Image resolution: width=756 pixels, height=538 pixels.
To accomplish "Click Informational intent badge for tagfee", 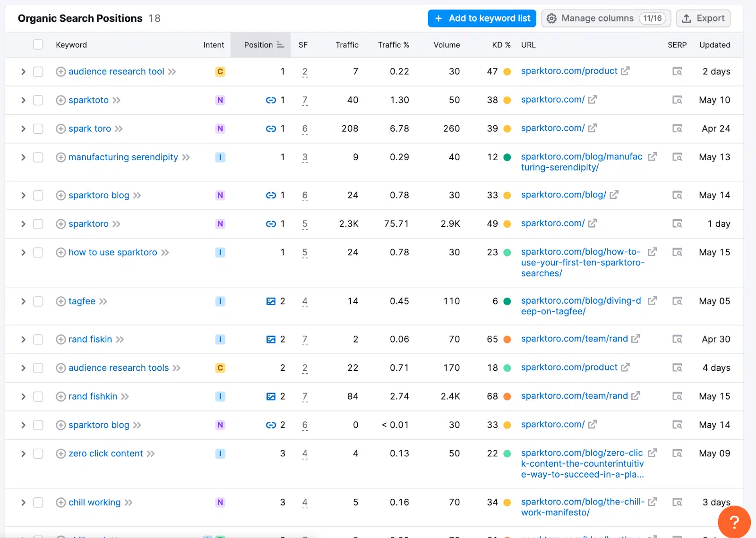I will pos(220,301).
